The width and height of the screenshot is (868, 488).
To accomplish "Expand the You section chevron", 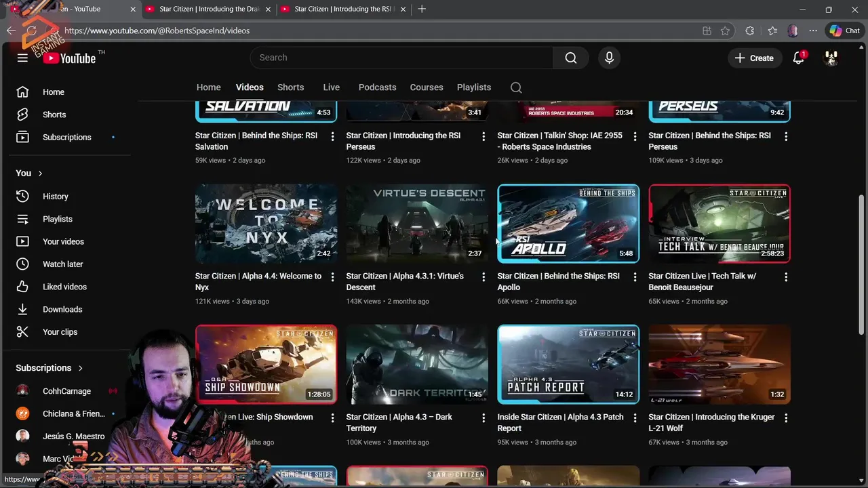I will [40, 174].
